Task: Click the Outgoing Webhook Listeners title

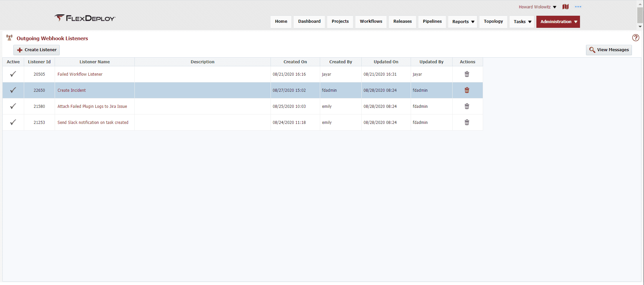Action: (52, 39)
